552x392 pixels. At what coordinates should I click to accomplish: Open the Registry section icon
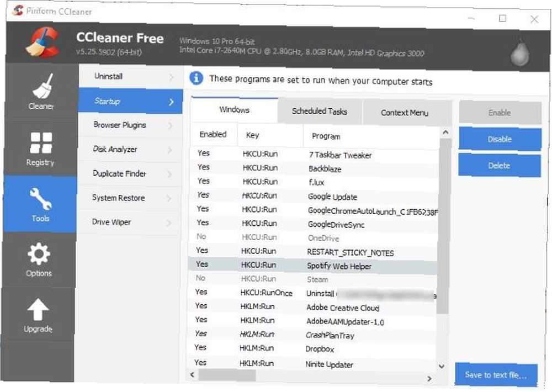[41, 142]
